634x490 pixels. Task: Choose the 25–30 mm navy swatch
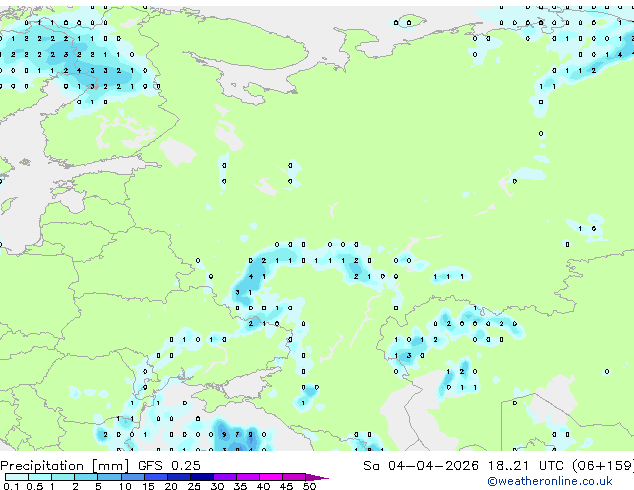pyautogui.click(x=201, y=477)
